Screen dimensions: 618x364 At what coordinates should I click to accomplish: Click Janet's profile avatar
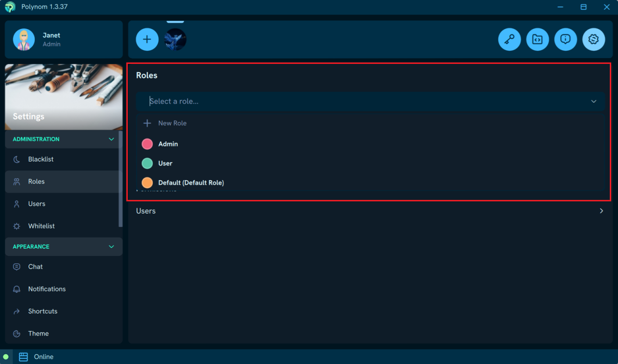pos(24,39)
